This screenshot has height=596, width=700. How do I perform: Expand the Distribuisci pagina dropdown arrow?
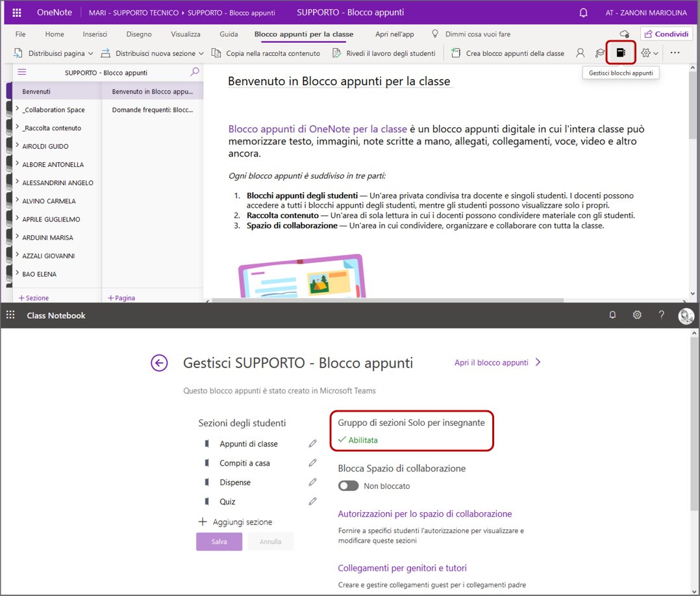click(x=91, y=54)
